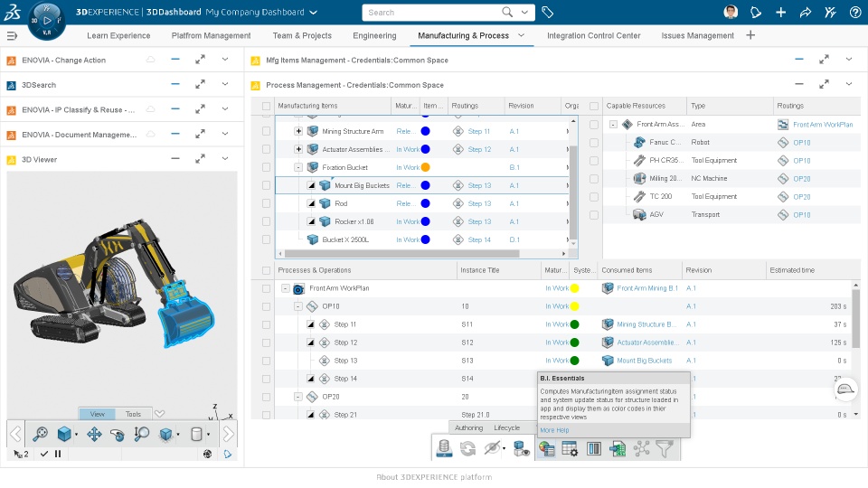Select the Rotate hand tool
Screen dimensions: 868x488
tap(118, 435)
